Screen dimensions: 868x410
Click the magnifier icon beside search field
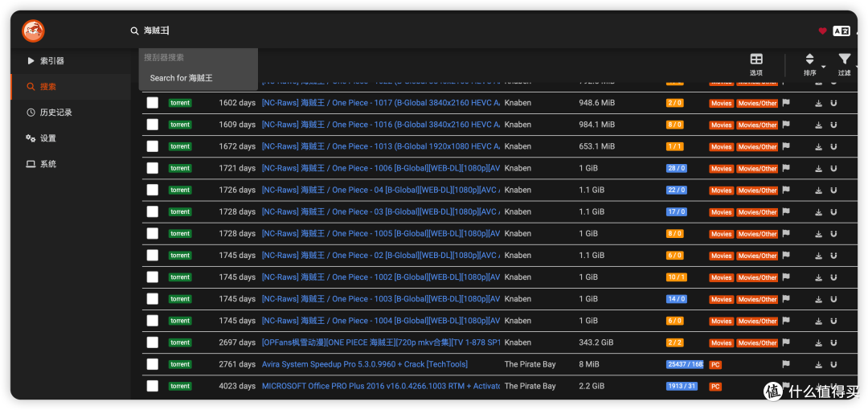pos(134,31)
